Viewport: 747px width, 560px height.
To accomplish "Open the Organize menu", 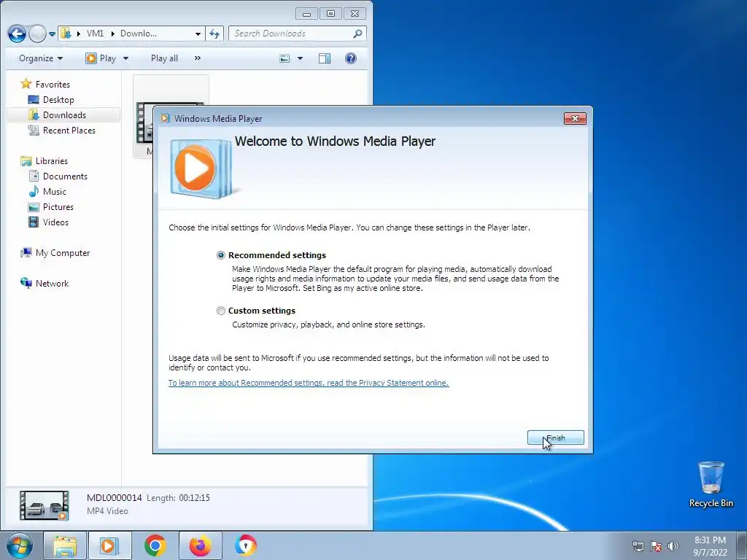I will coord(41,58).
